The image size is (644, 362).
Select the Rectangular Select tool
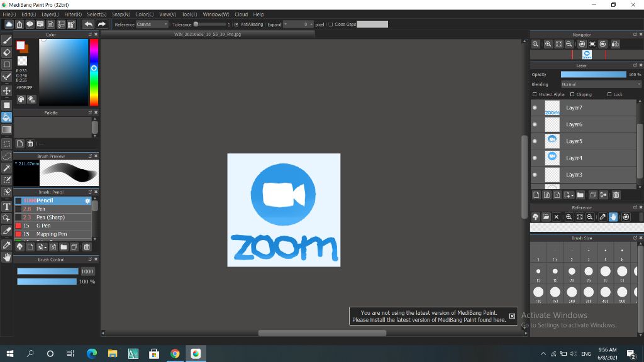click(6, 144)
